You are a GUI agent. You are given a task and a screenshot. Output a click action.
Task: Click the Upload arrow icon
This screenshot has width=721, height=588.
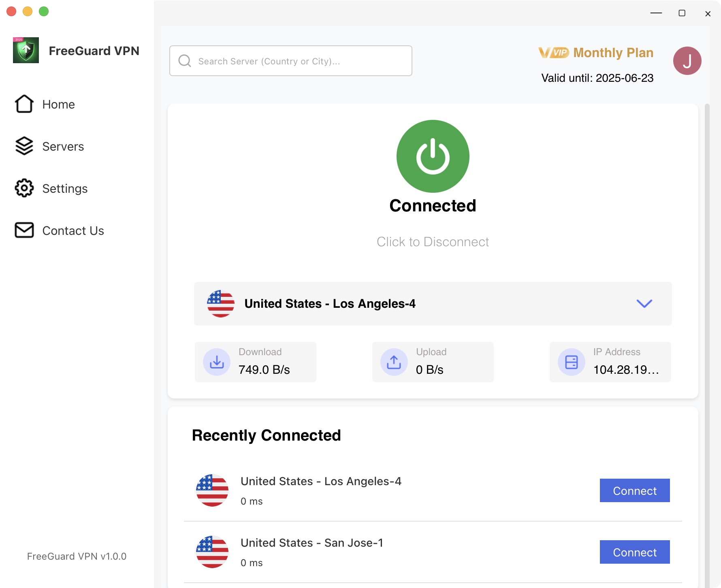coord(394,362)
